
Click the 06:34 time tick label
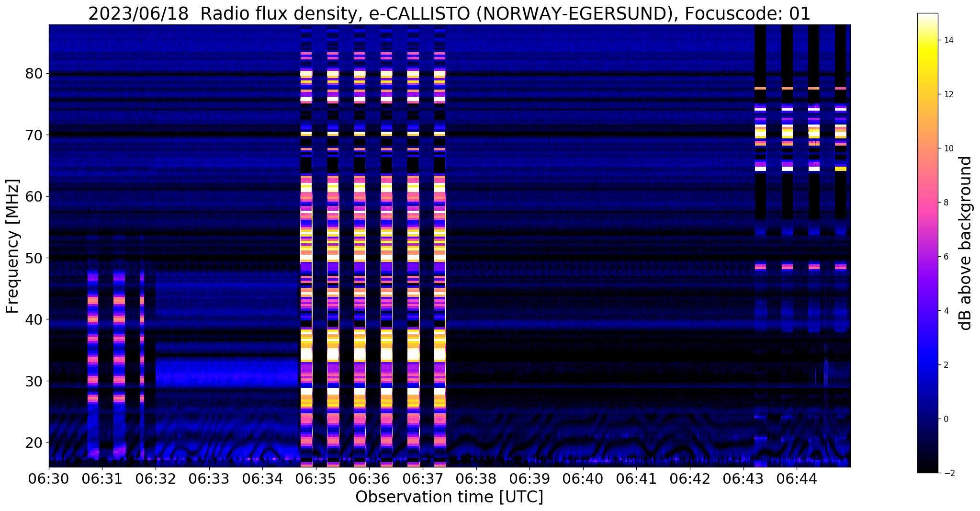(x=262, y=479)
